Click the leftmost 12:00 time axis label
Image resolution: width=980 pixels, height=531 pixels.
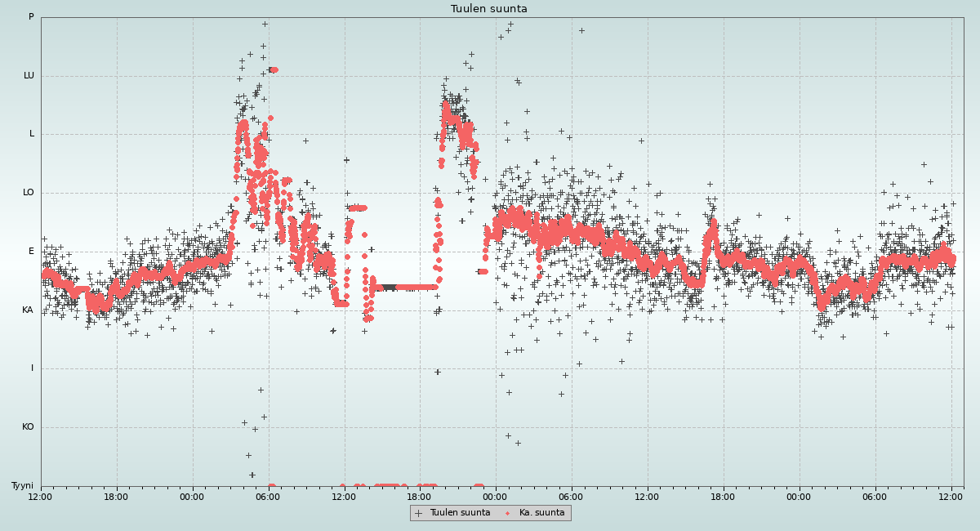[x=41, y=496]
